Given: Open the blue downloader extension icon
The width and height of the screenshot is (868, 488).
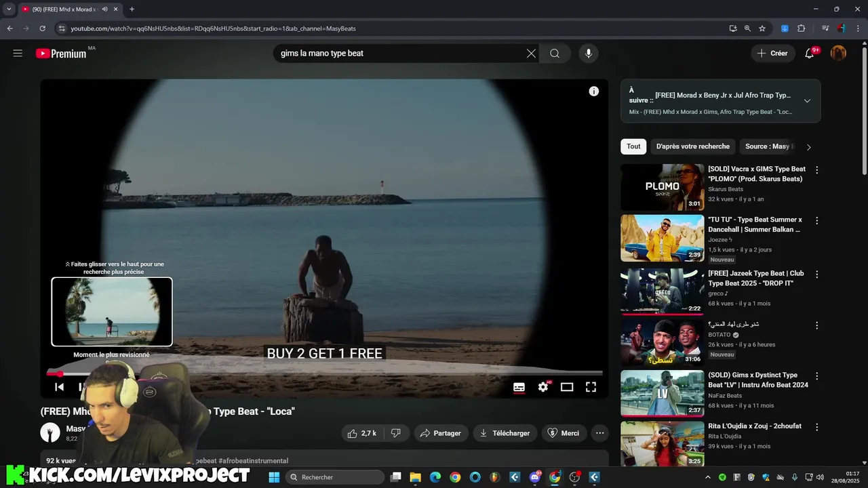Looking at the screenshot, I should [785, 28].
